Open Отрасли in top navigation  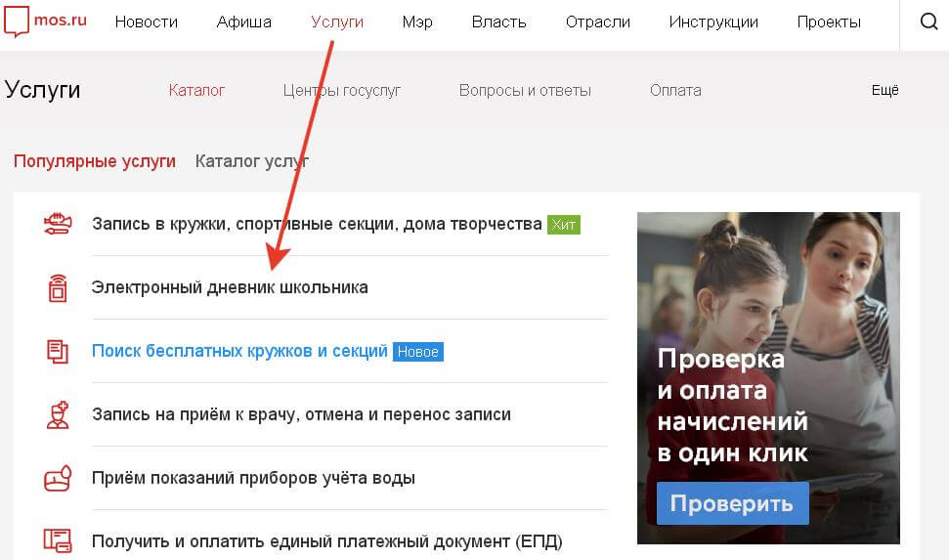click(x=598, y=22)
